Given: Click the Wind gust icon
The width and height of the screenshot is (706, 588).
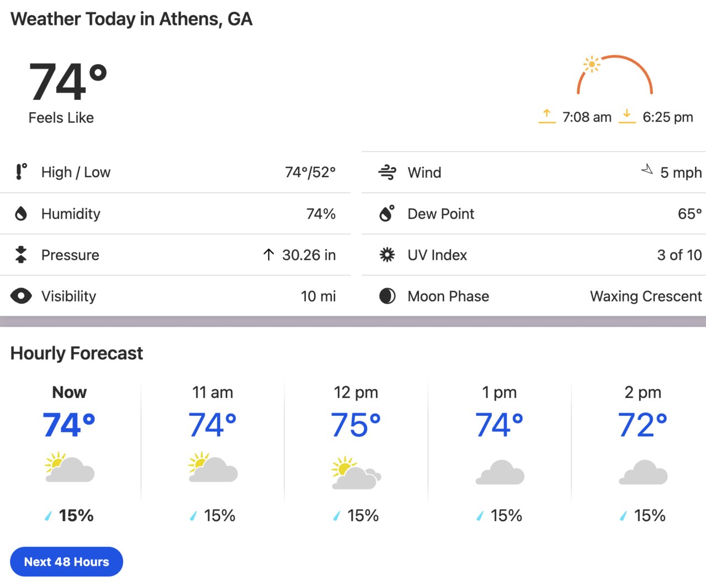Looking at the screenshot, I should [387, 172].
